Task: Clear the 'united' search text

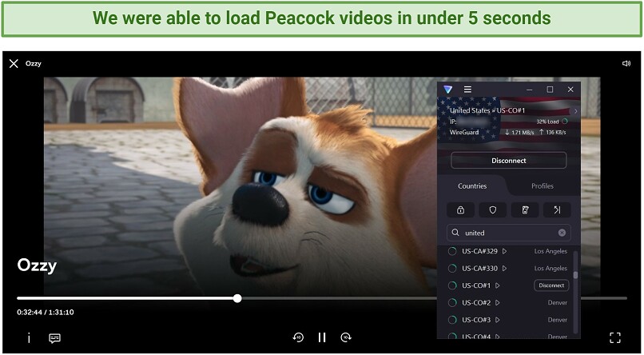Action: [x=562, y=233]
